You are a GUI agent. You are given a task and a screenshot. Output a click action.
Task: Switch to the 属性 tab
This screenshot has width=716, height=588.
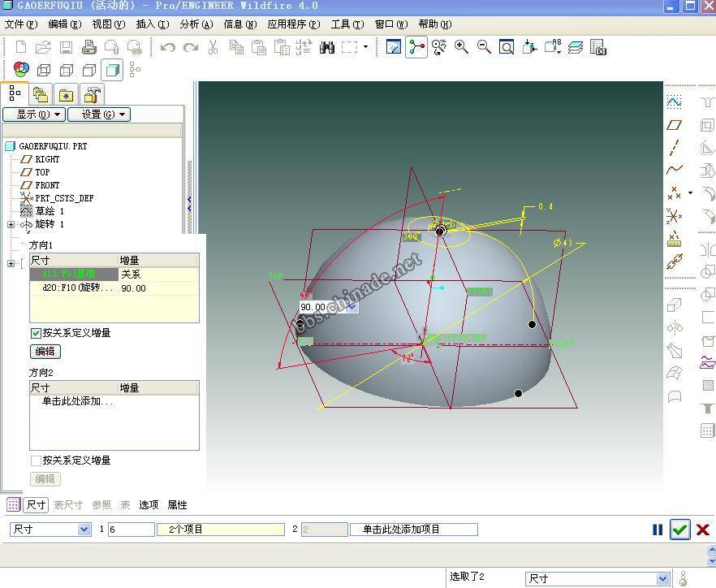coord(177,505)
